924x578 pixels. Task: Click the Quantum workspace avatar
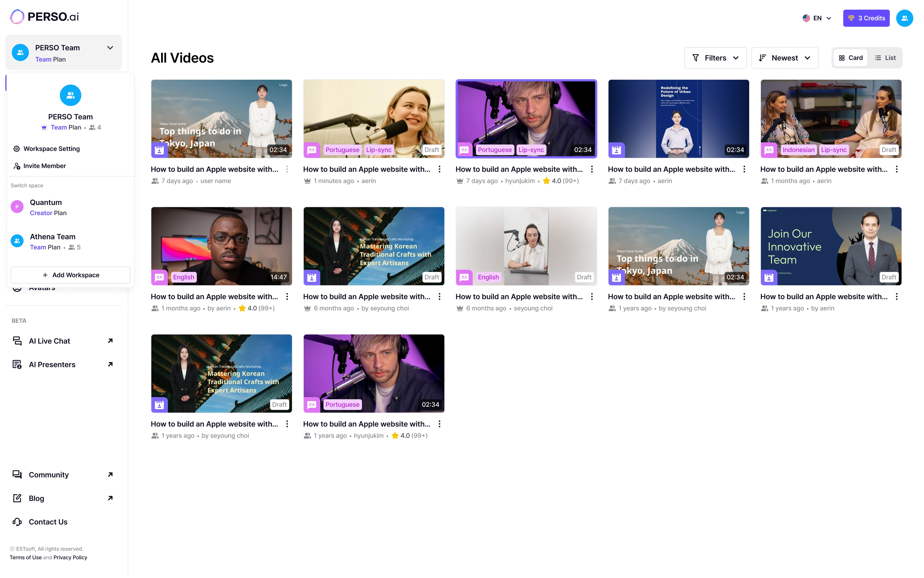17,207
